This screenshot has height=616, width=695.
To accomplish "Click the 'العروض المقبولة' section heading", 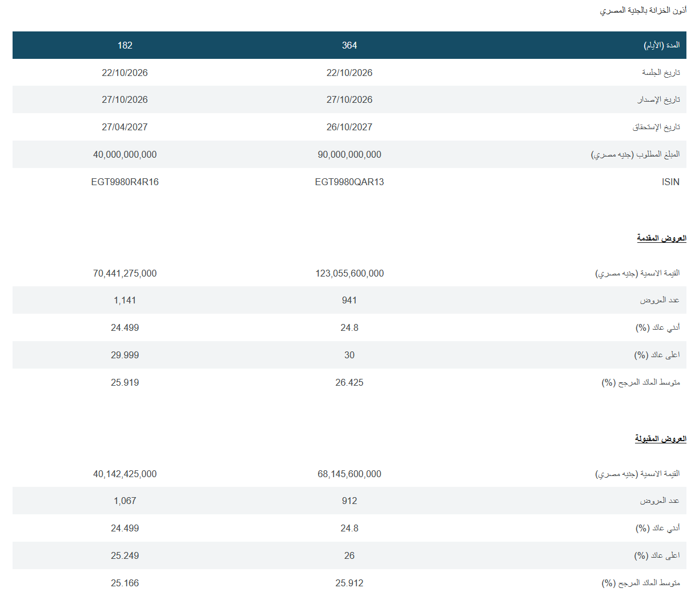I will [x=661, y=438].
